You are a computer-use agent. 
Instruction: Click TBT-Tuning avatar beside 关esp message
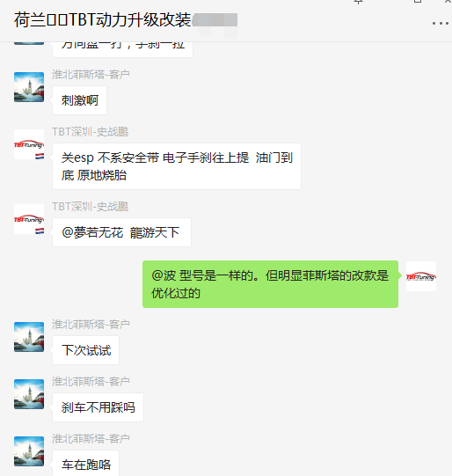coord(29,144)
